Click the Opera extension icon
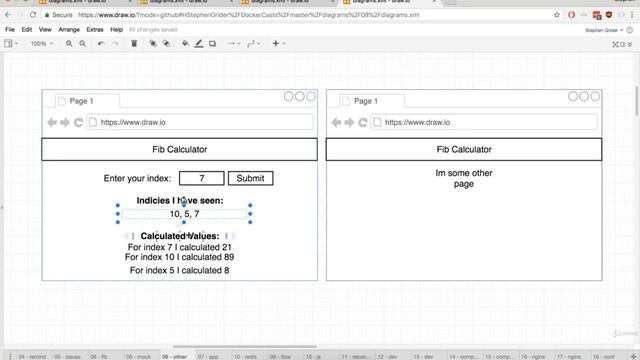640x360 pixels. pyautogui.click(x=571, y=15)
